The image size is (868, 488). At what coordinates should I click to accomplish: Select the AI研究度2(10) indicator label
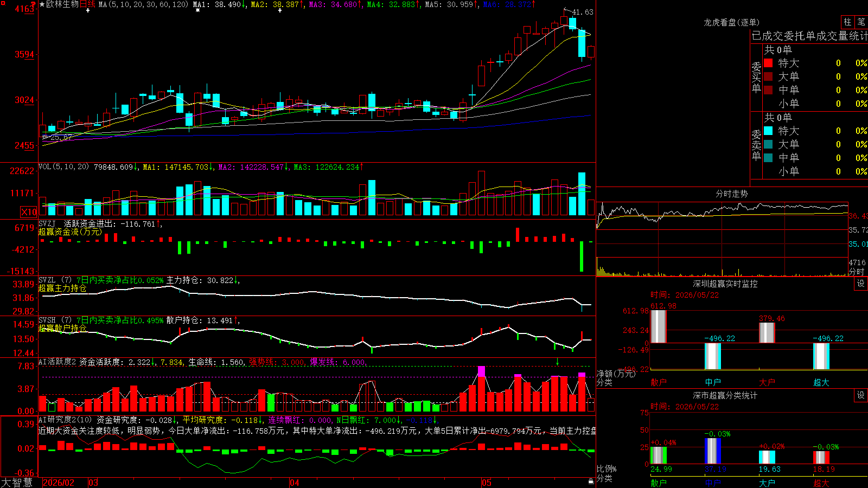coord(65,420)
